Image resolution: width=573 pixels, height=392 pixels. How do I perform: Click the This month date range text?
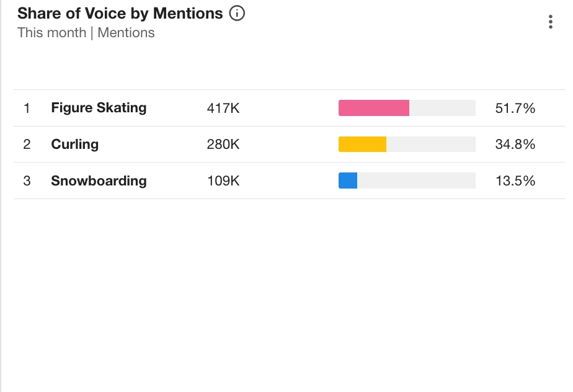point(51,33)
